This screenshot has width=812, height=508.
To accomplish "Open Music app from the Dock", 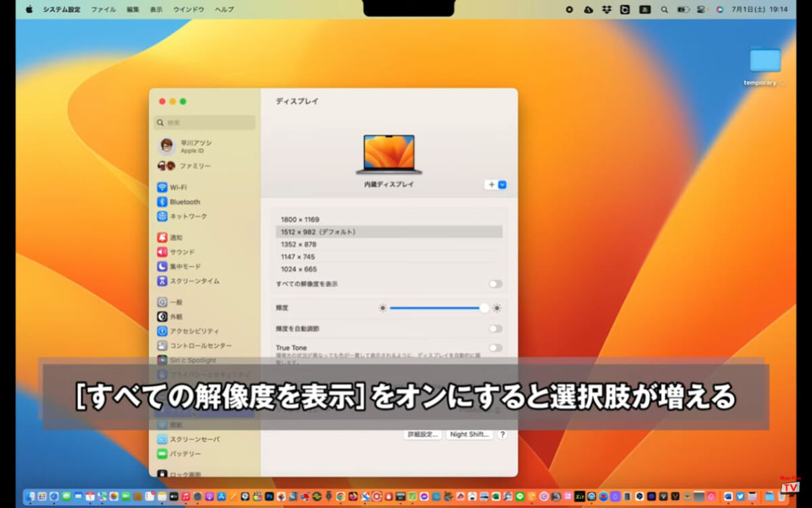I will coord(185,496).
